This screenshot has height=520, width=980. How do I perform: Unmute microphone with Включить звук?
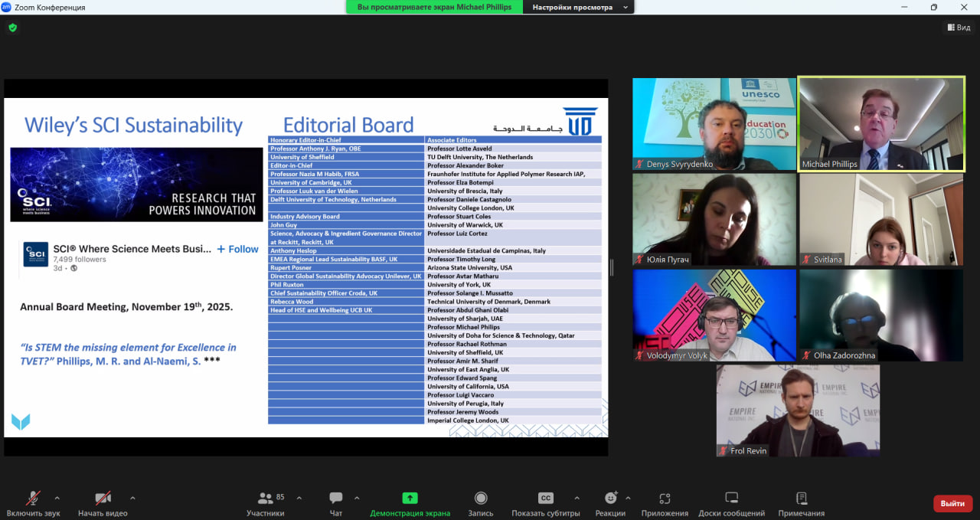(x=33, y=499)
